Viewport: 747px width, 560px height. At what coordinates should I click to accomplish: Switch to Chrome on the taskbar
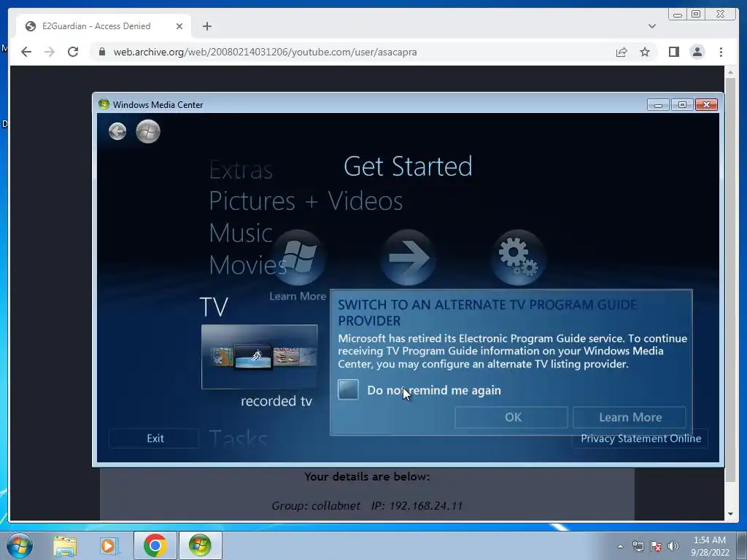(155, 545)
